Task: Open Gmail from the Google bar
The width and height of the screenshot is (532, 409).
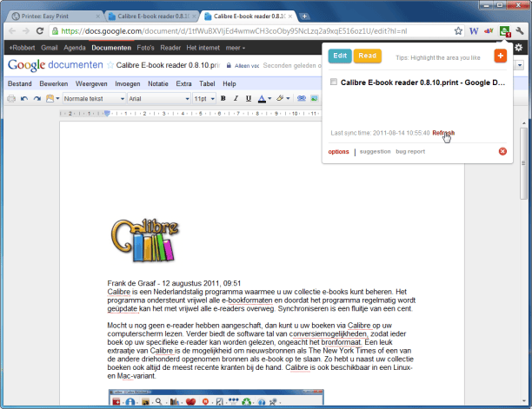Action: pos(50,48)
